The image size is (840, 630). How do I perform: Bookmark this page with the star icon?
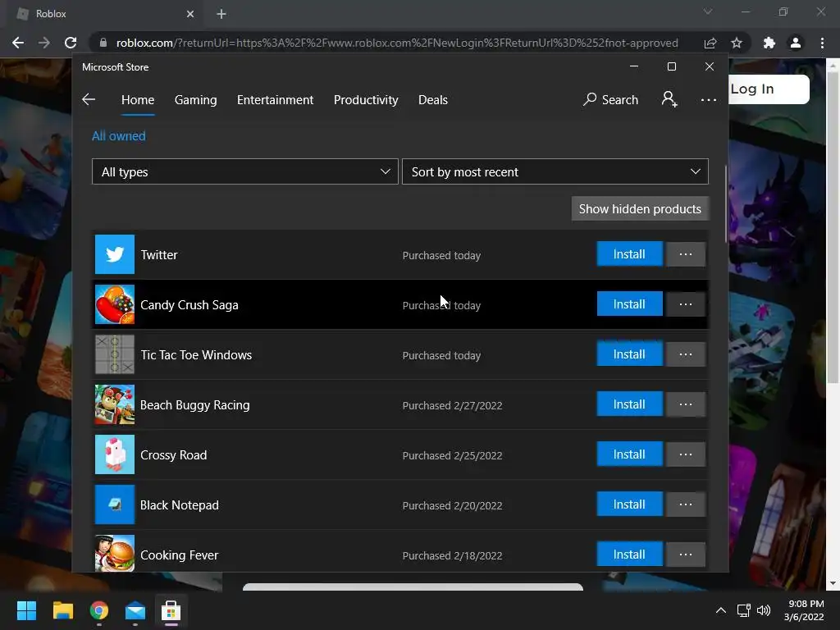pos(737,43)
